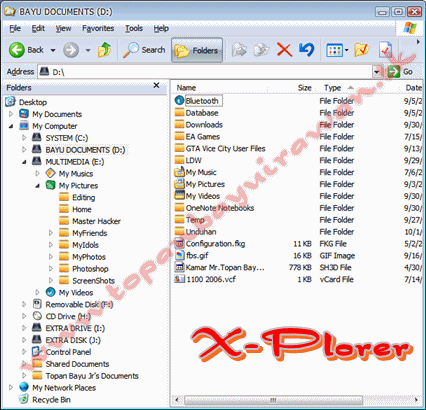Select My Musics folder icon
426x410 pixels.
(x=50, y=173)
